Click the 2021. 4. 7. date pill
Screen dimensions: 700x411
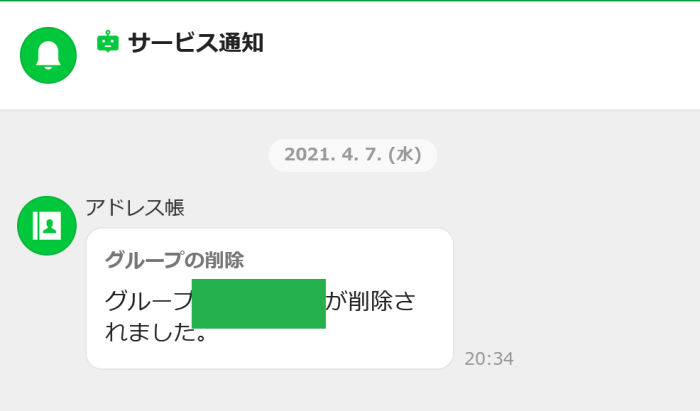coord(353,155)
